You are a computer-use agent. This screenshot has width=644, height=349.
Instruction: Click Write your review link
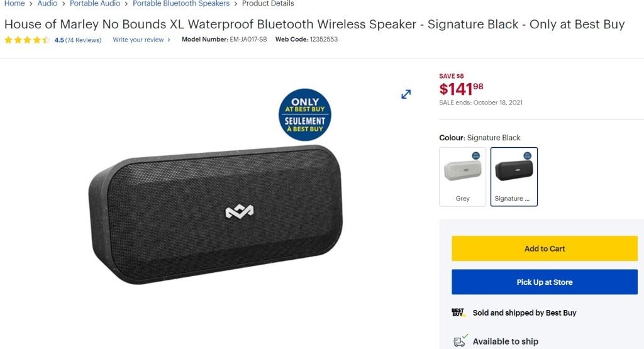pos(138,40)
